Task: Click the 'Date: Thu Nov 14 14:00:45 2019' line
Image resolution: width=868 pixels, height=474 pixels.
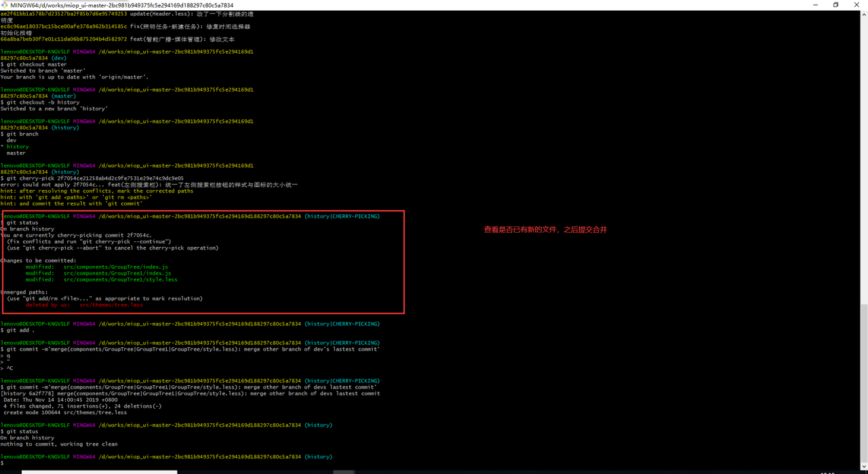Action: [x=60, y=400]
